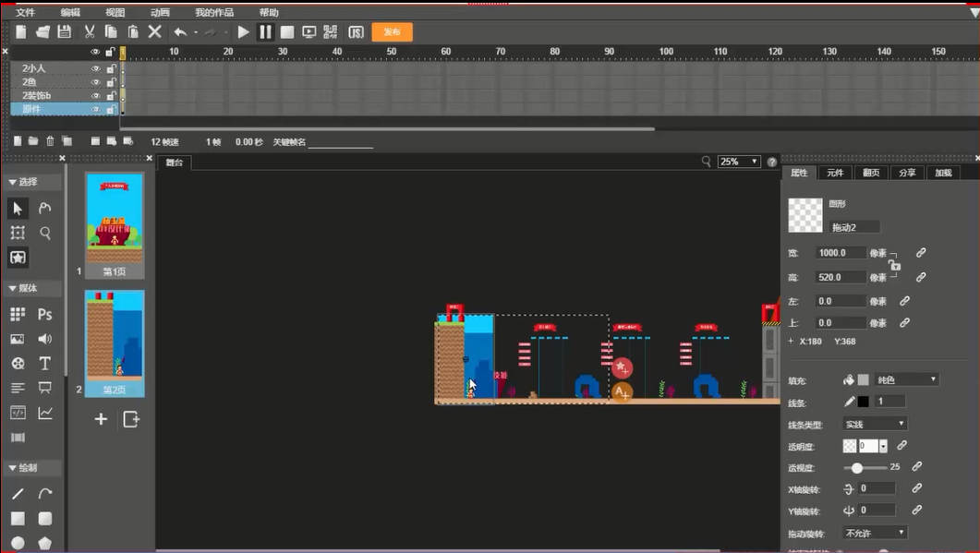The height and width of the screenshot is (553, 980).
Task: Switch to the 元件 tab
Action: tap(835, 173)
